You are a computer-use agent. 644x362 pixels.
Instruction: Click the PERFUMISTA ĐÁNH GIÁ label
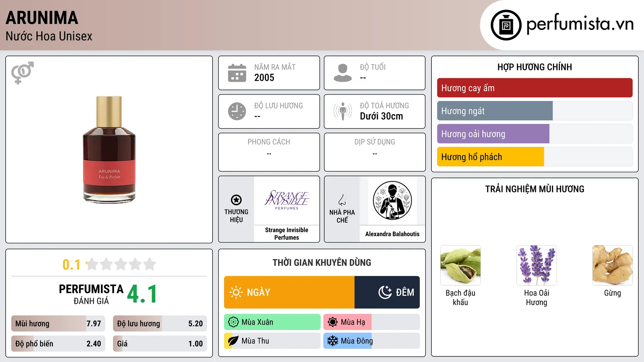(91, 294)
